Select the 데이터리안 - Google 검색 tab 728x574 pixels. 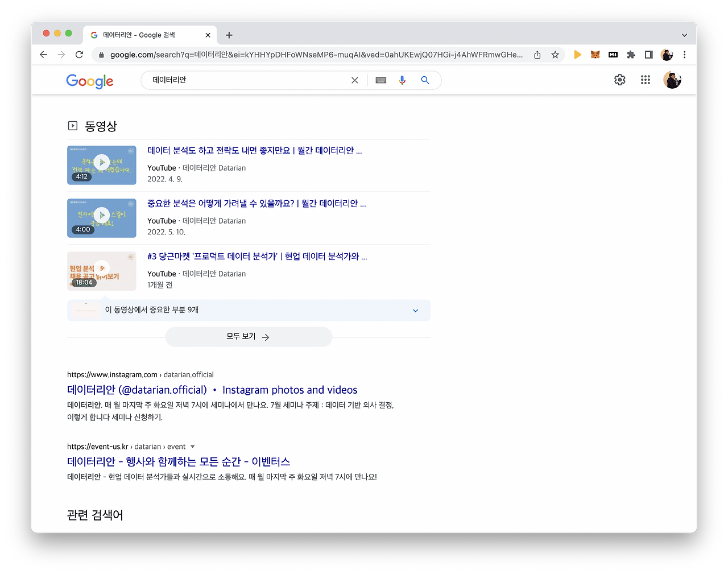[x=150, y=35]
